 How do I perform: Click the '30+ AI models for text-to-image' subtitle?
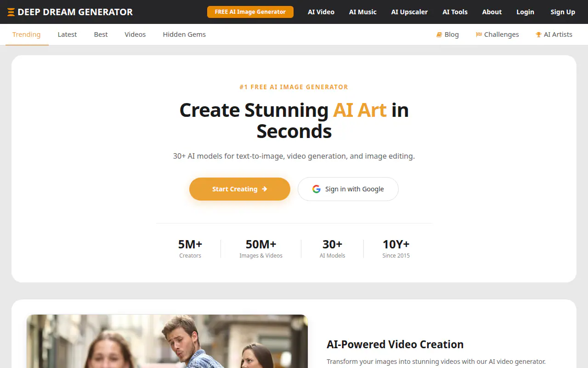point(294,156)
